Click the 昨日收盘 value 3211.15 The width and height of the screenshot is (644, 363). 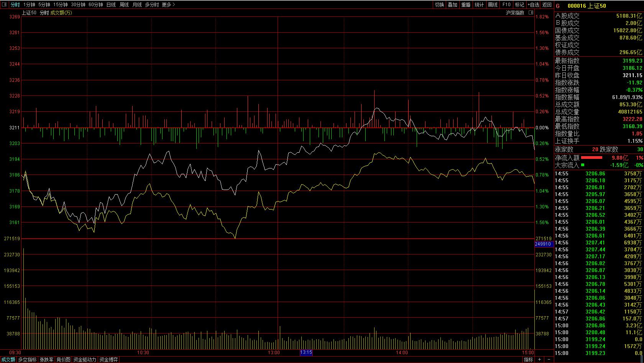[632, 75]
